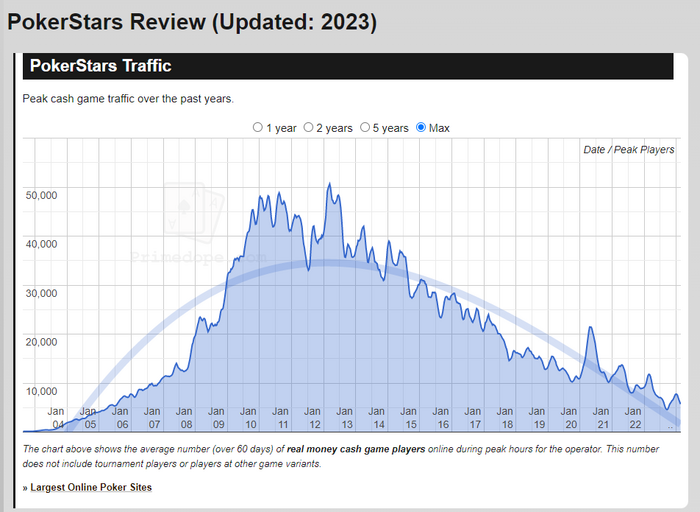Click the Jan 12 x-axis label
Viewport: 700px width, 512px height.
coord(312,418)
